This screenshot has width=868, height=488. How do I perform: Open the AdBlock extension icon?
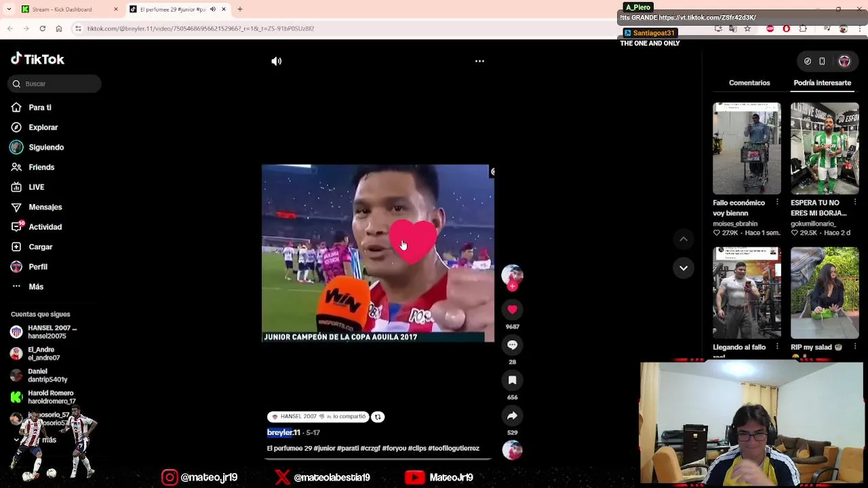coord(770,28)
